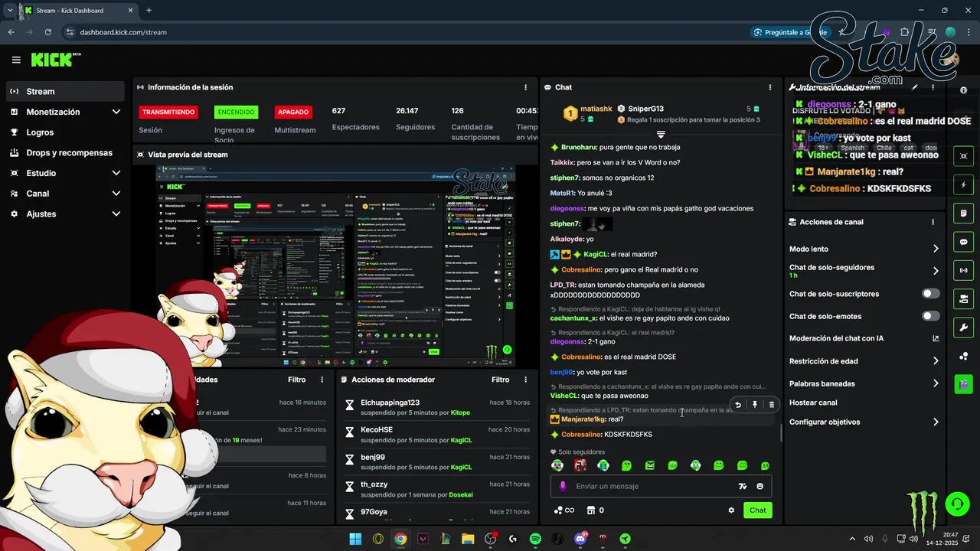Click the chat bubble icon in the right rail
Screen dimensions: 980x551
(x=963, y=242)
